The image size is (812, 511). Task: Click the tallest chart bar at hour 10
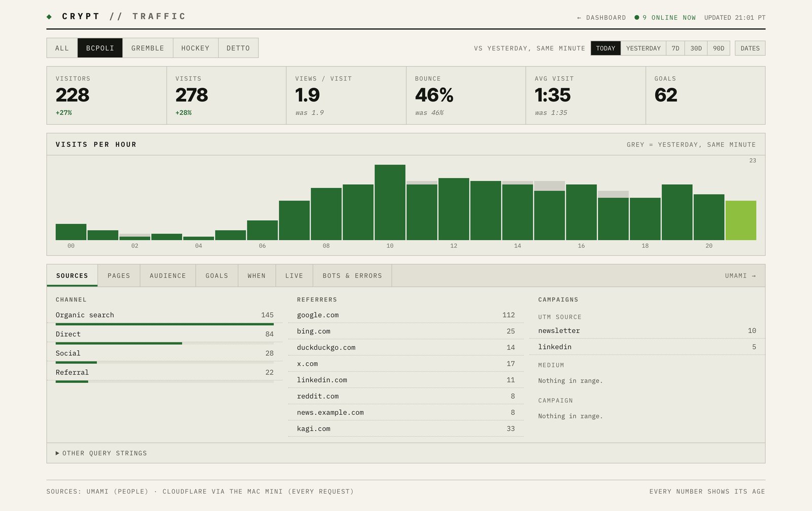[x=390, y=202]
